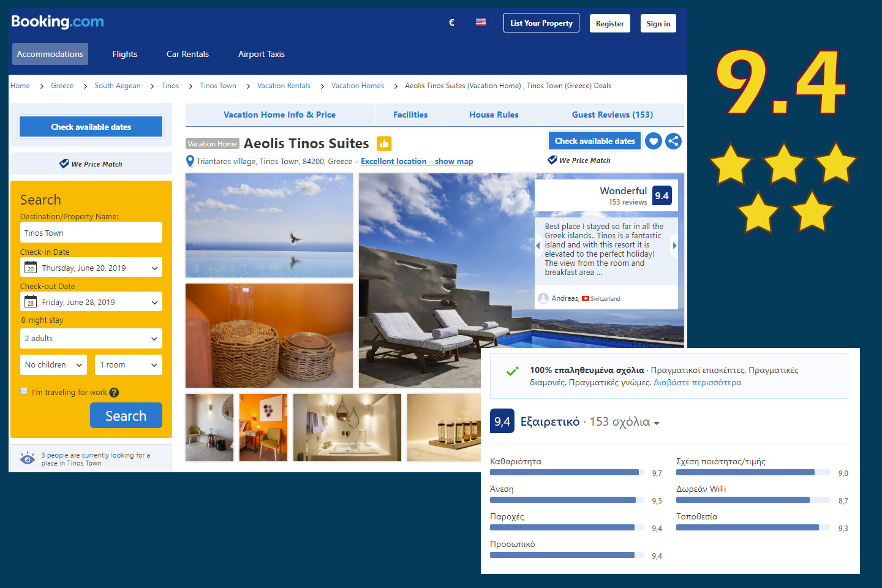
Task: Click the euro currency selector
Action: point(451,23)
